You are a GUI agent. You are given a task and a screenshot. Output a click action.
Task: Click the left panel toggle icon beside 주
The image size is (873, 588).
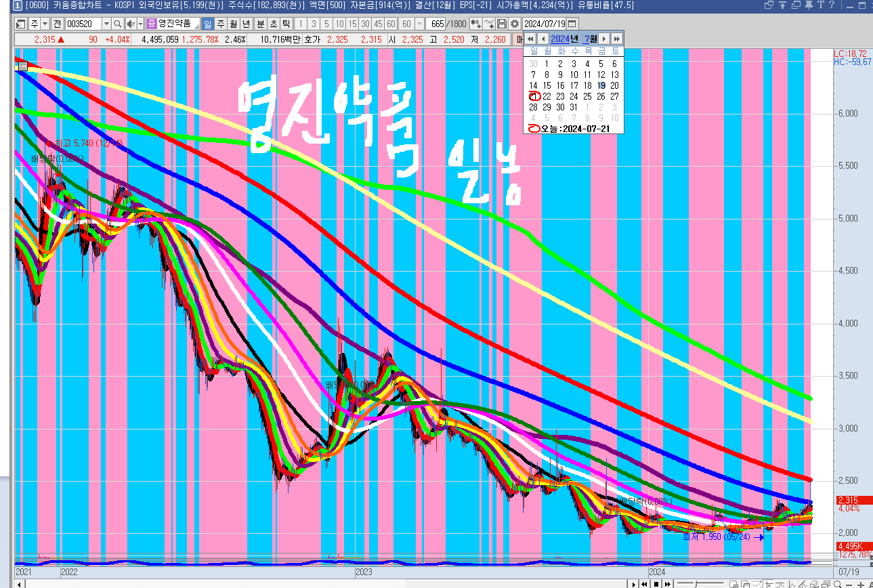[x=22, y=24]
